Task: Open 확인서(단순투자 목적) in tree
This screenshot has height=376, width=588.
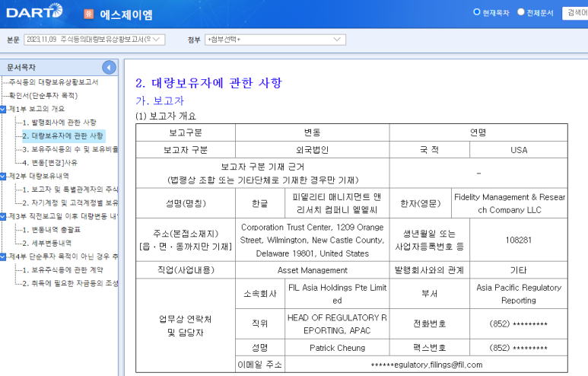Action: click(x=43, y=96)
